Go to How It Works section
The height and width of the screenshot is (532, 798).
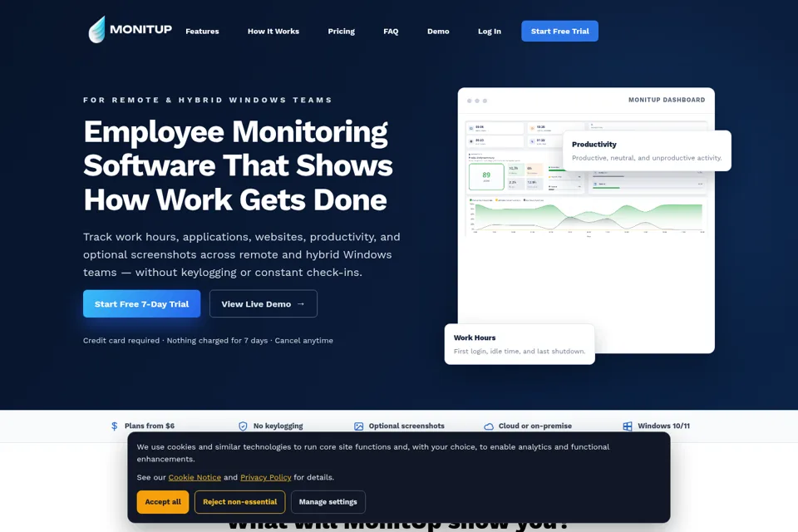[273, 31]
